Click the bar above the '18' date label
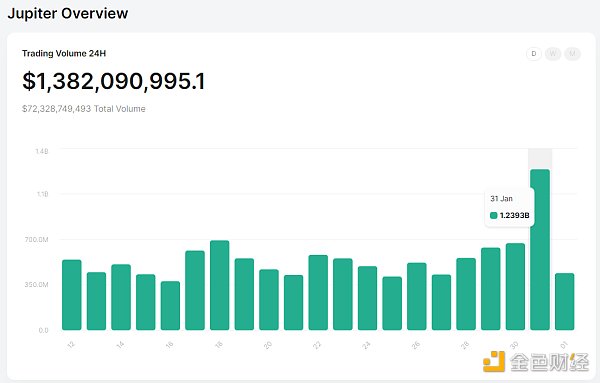Viewport: 600px width, 383px height. (x=220, y=285)
